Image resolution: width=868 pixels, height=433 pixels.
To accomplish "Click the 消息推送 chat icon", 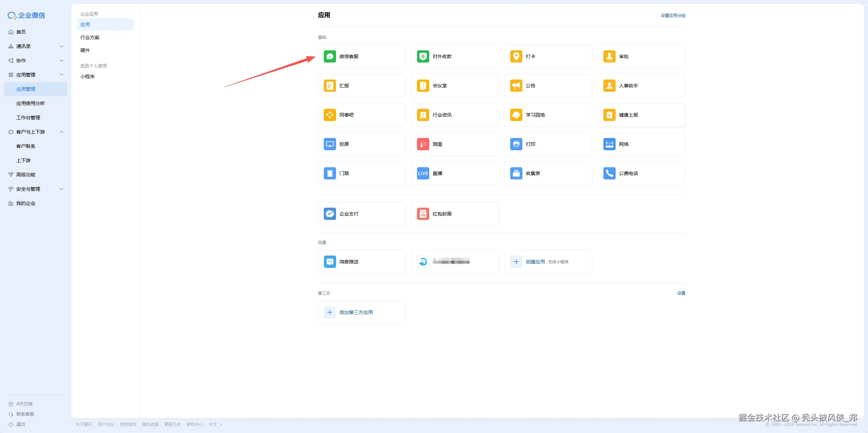I will [x=330, y=262].
